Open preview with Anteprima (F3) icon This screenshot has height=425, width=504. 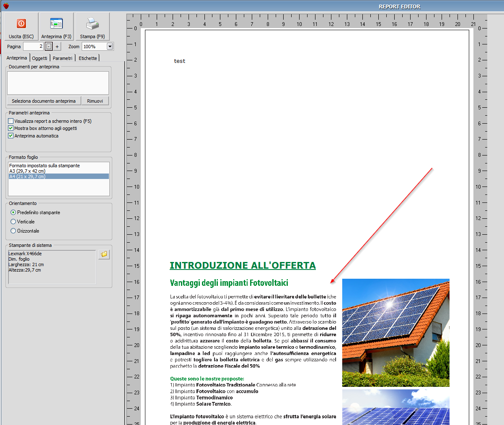56,24
